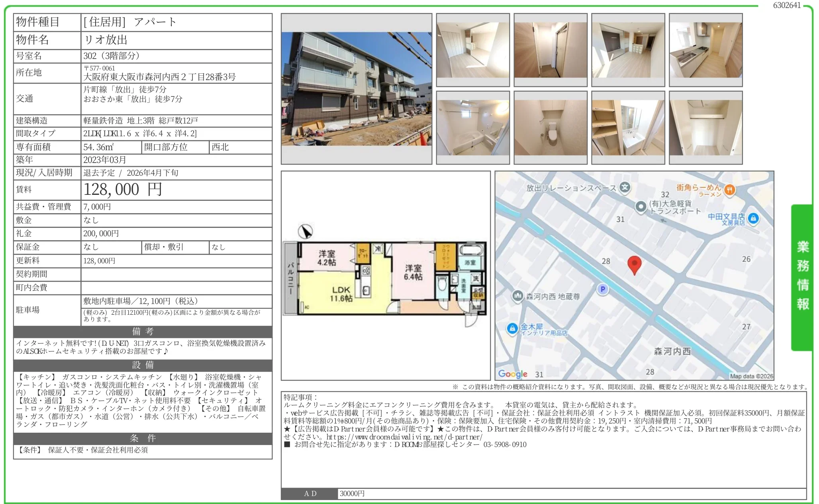Click the 森河内西 地蔵尊 landmark icon
This screenshot has width=819, height=504.
517,296
